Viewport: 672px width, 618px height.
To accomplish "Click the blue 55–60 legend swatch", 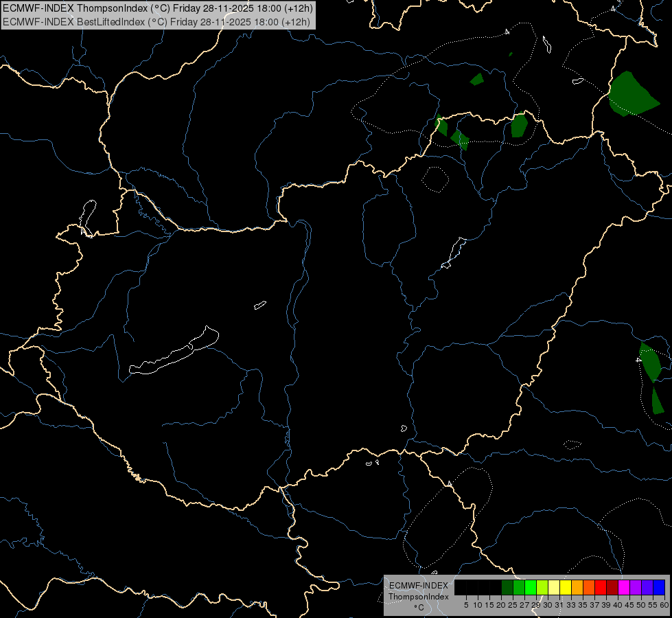I will (x=659, y=588).
